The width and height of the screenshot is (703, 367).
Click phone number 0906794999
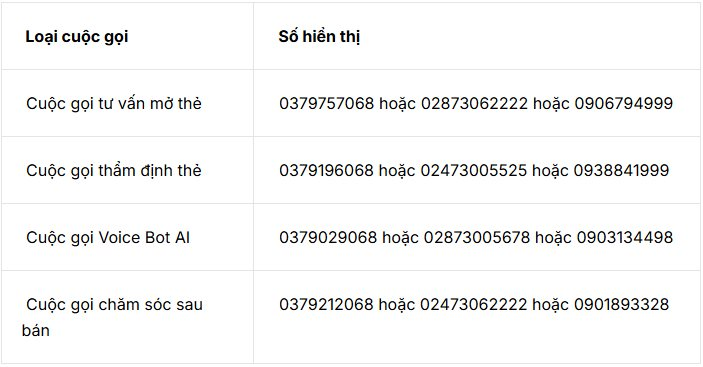click(624, 104)
